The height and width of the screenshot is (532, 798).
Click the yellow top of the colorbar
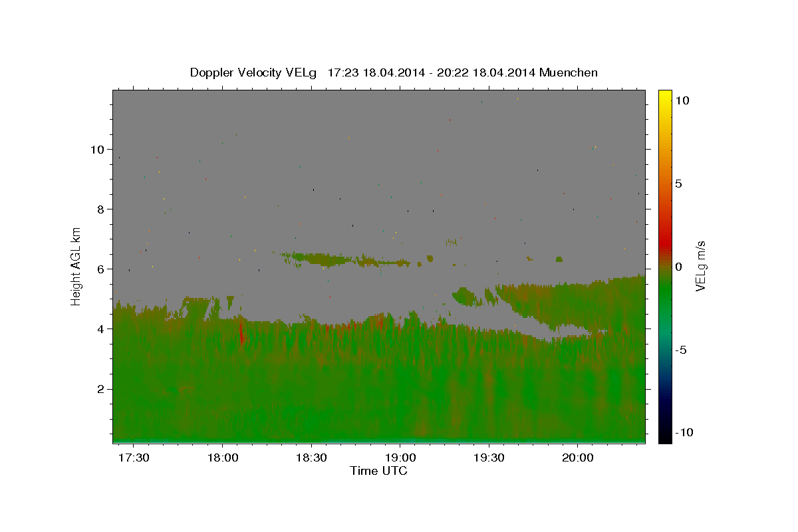pyautogui.click(x=664, y=96)
